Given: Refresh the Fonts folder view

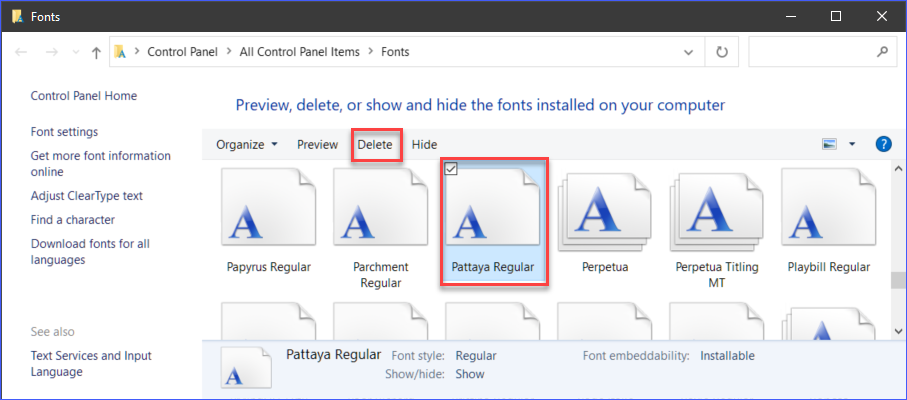Looking at the screenshot, I should pyautogui.click(x=721, y=52).
